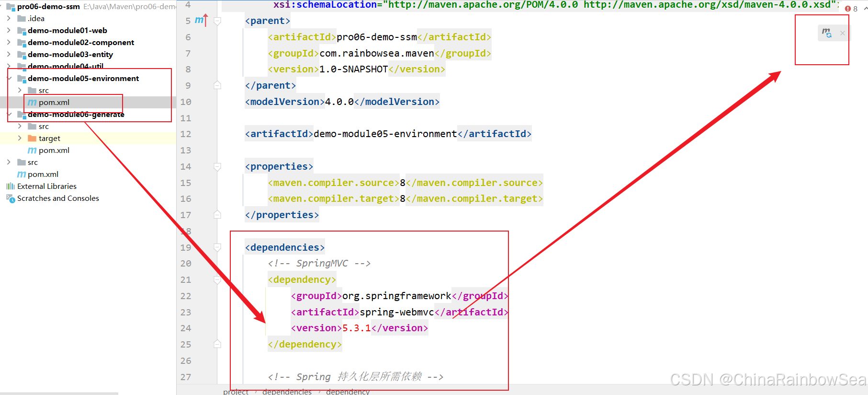Click the fold end marker at line 25
The height and width of the screenshot is (395, 868).
tap(217, 344)
